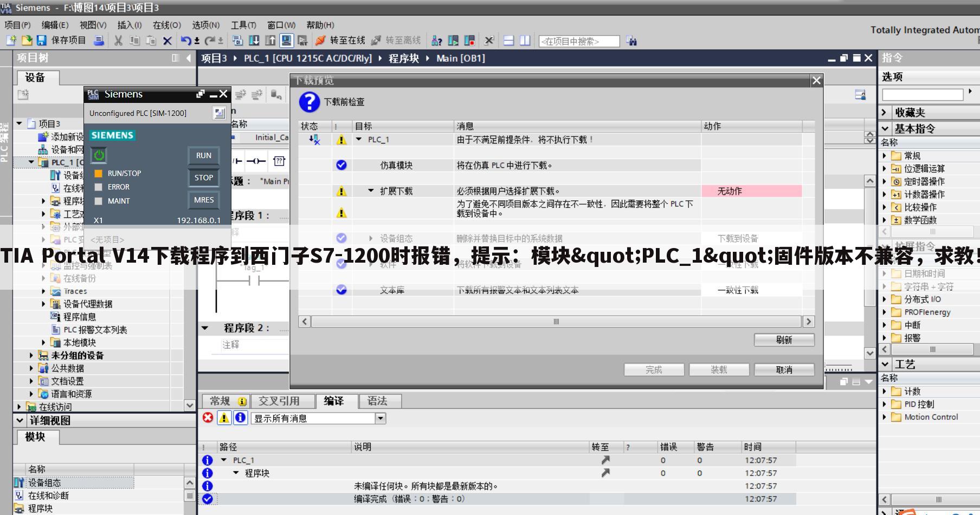Collapse the PLC_1 entry in download preview
This screenshot has width=980, height=515.
pyautogui.click(x=358, y=139)
